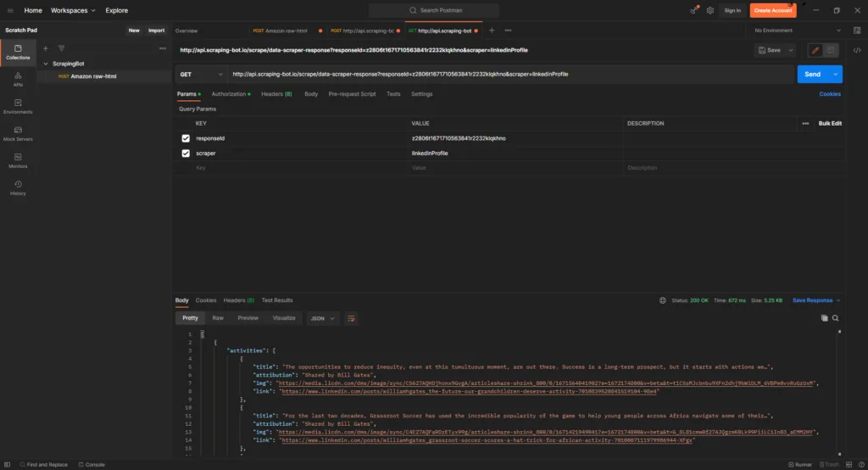The height and width of the screenshot is (470, 868).
Task: Open Mock Servers in the sidebar
Action: (18, 133)
